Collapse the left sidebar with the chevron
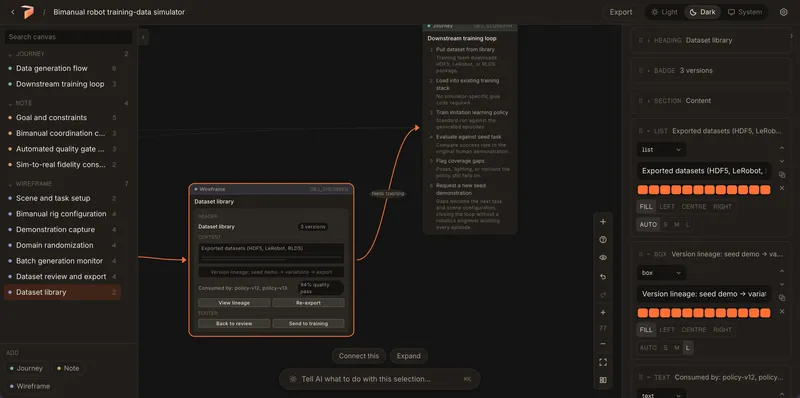The height and width of the screenshot is (398, 800). (x=143, y=37)
